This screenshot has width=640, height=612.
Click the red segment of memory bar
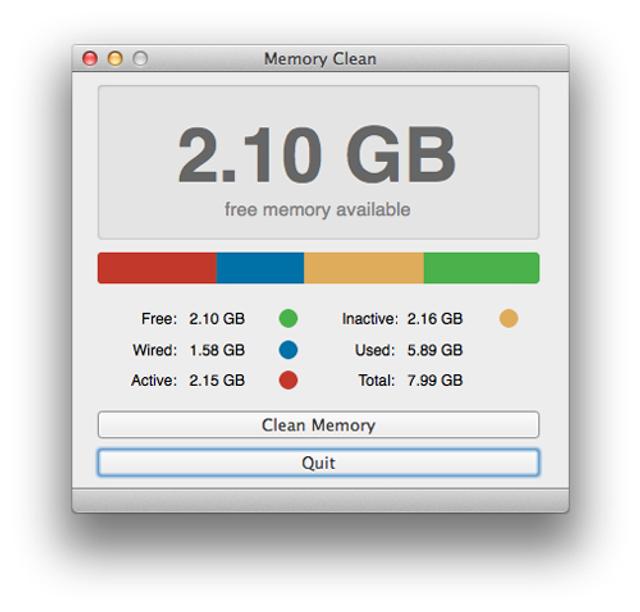tap(157, 268)
